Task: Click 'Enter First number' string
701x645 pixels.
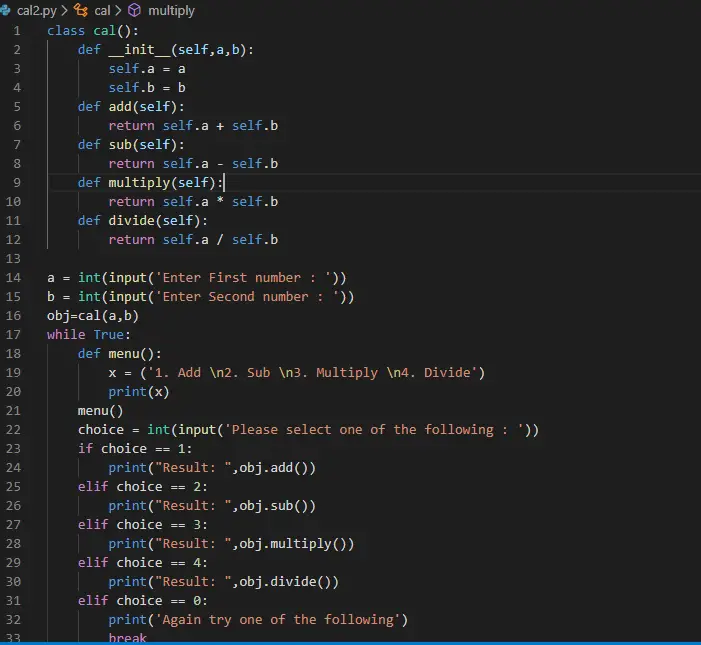Action: coord(244,278)
